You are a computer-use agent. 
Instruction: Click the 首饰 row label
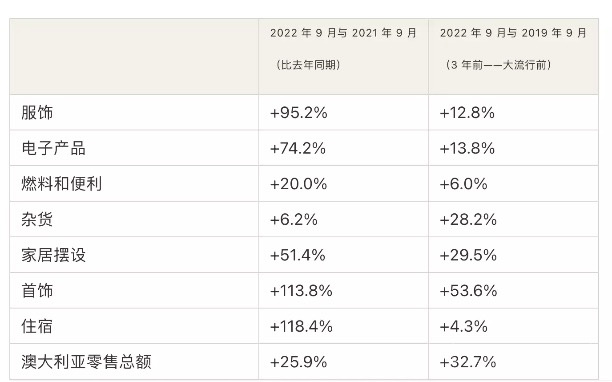tap(37, 291)
